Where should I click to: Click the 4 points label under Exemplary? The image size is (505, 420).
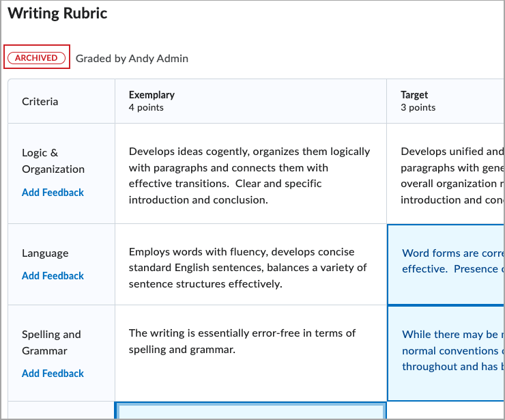(146, 107)
